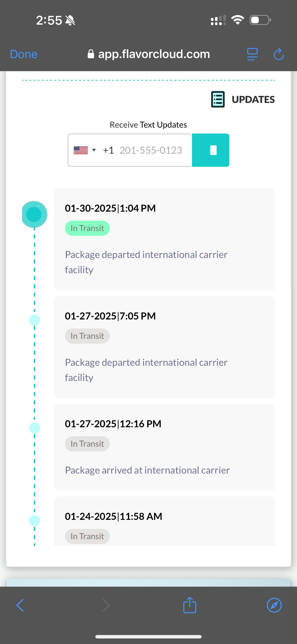Open the reader view icon
The image size is (297, 644).
point(252,54)
